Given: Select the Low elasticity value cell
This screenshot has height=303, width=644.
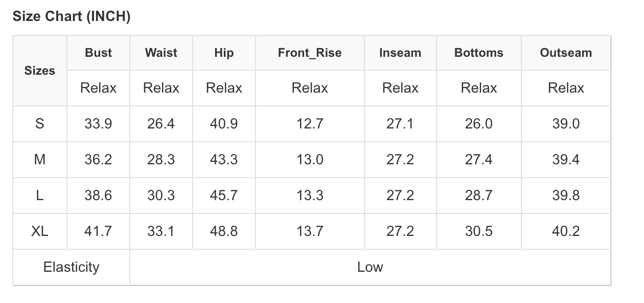Looking at the screenshot, I should (370, 267).
